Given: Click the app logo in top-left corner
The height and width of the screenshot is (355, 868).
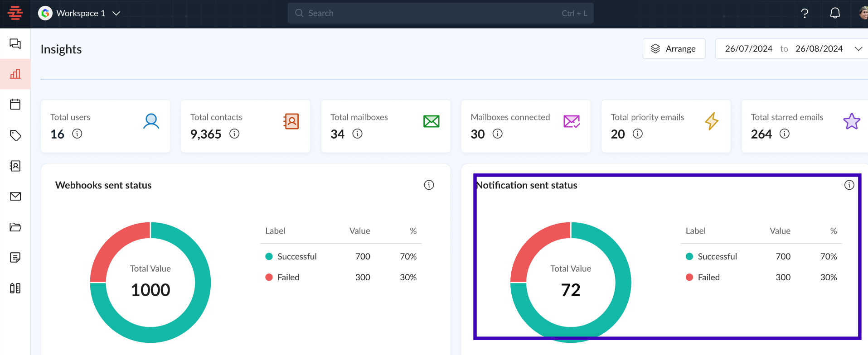Looking at the screenshot, I should coord(15,13).
